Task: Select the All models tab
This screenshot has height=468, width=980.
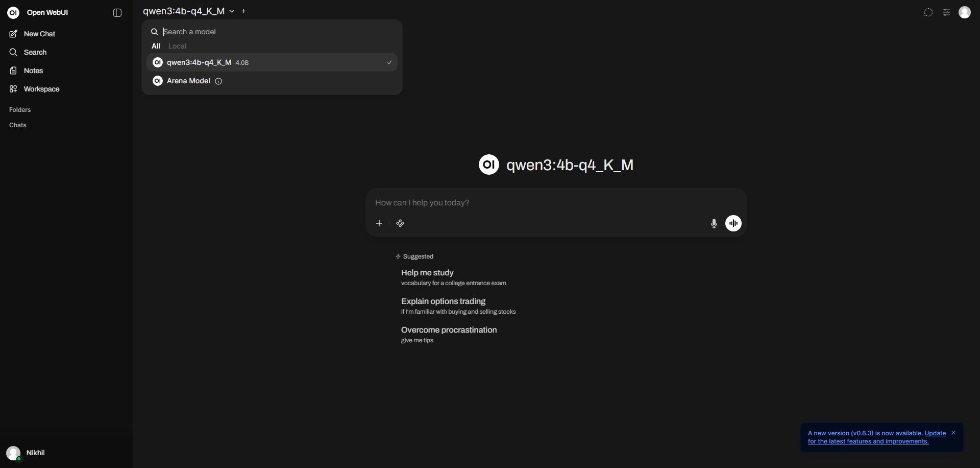Action: point(156,46)
